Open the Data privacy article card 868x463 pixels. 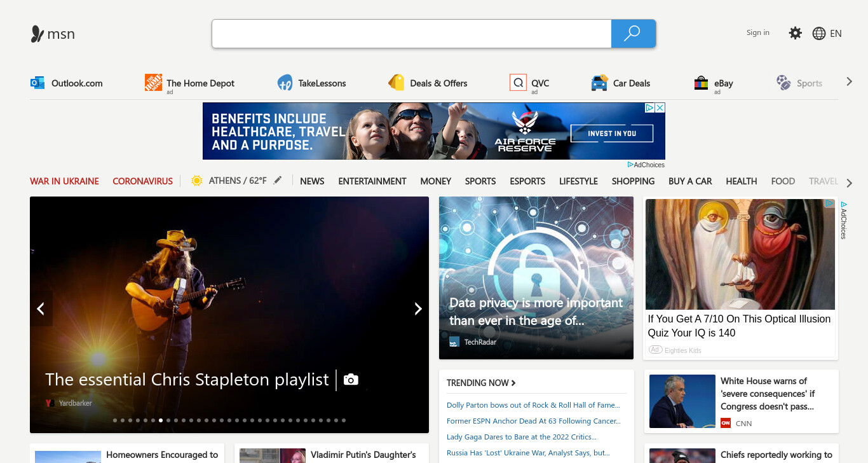pyautogui.click(x=536, y=278)
